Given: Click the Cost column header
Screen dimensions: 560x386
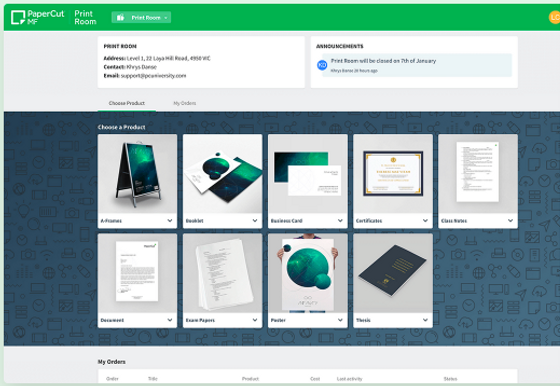Looking at the screenshot, I should tap(315, 379).
